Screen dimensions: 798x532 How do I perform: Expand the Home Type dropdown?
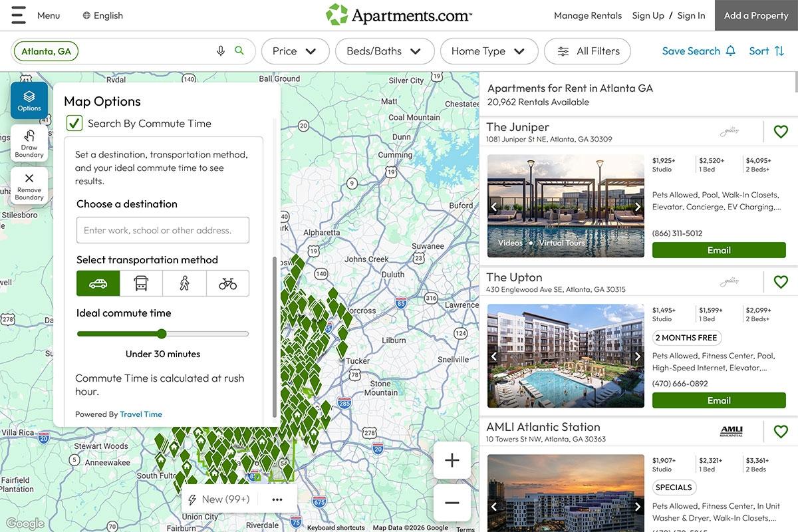(x=489, y=51)
